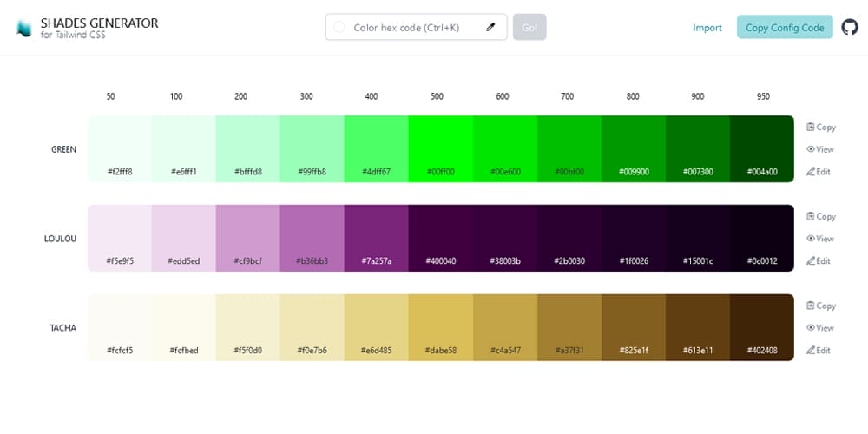868x434 pixels.
Task: Select the green #f2fff8 swatch
Action: click(120, 149)
